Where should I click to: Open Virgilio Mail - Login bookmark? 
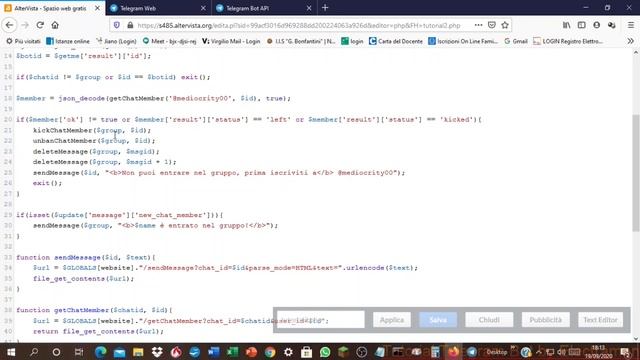coord(231,41)
